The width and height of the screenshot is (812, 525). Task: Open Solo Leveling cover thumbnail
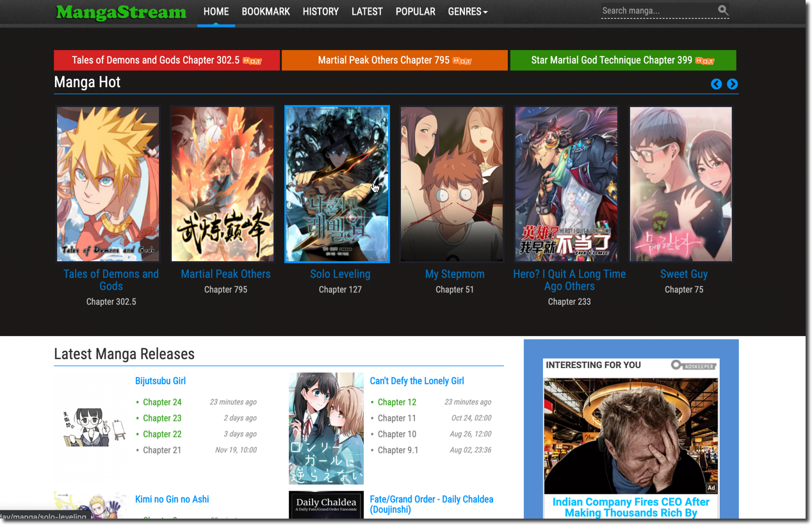click(337, 184)
